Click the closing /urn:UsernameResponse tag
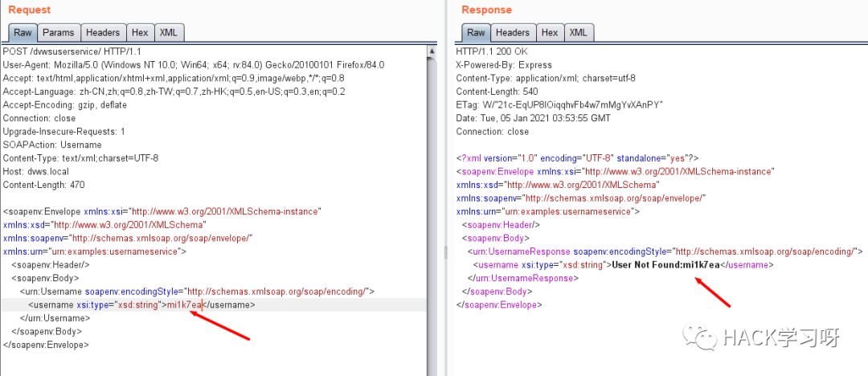Screen dimensions: 868x376 coord(524,278)
